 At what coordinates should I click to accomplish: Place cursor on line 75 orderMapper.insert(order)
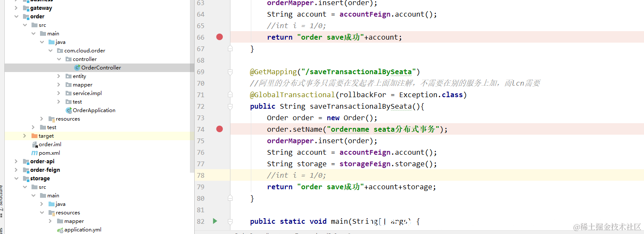pyautogui.click(x=322, y=141)
